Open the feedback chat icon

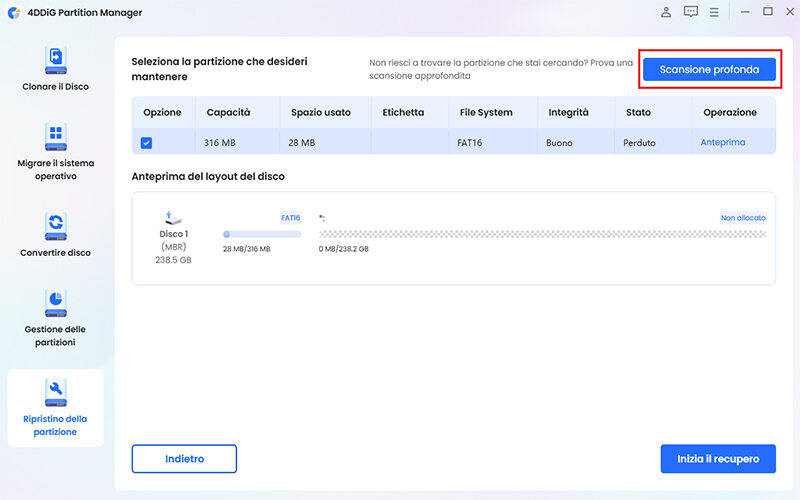click(691, 12)
